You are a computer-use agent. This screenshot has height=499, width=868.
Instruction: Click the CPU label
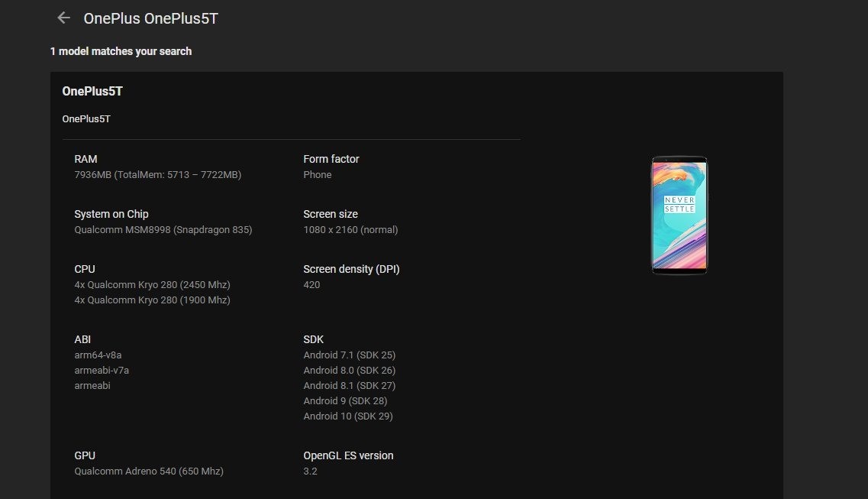(x=85, y=269)
